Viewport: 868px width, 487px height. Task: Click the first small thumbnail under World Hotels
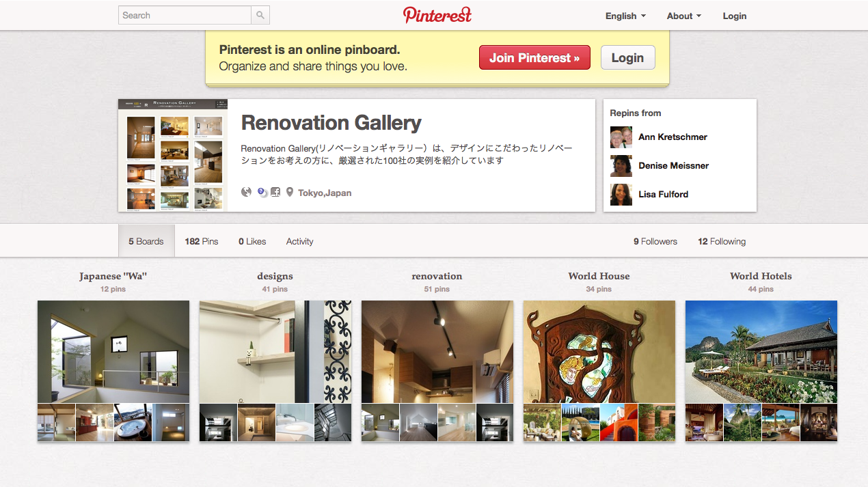(x=704, y=422)
